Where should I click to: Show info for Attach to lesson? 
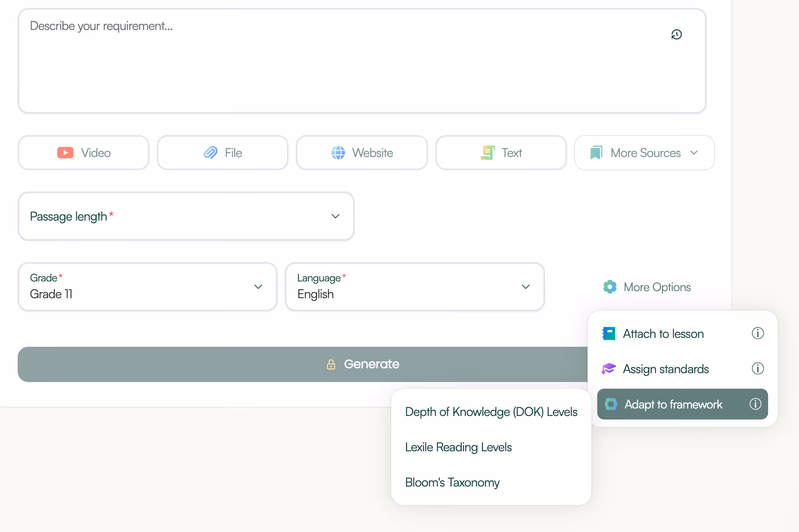(758, 333)
